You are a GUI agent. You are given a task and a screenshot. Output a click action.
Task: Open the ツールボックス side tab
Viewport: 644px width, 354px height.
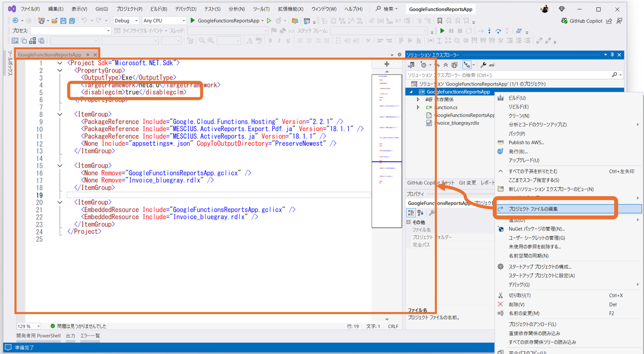click(10, 63)
